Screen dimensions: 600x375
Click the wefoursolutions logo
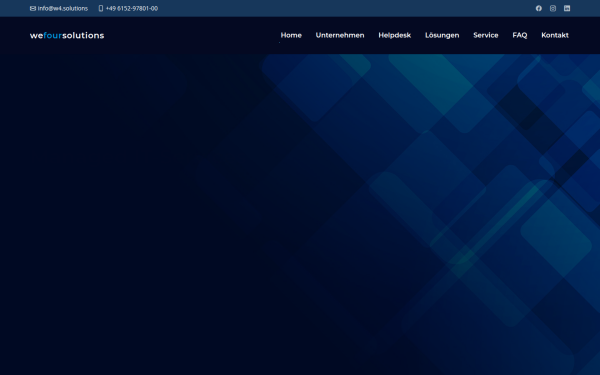[x=67, y=36]
